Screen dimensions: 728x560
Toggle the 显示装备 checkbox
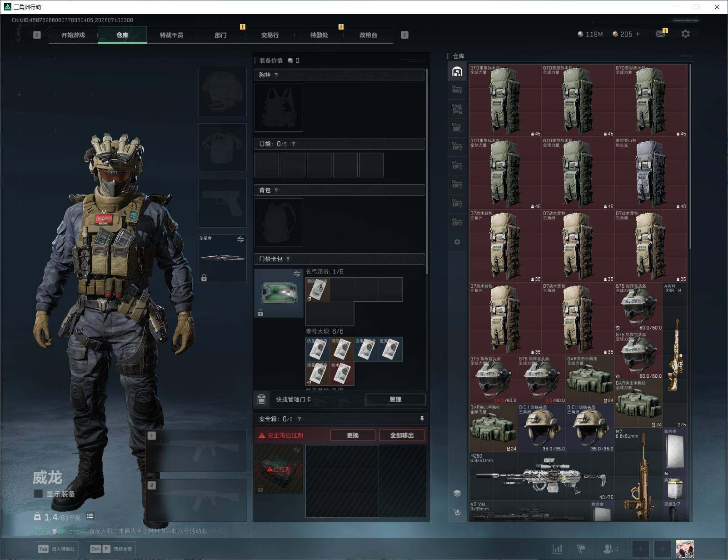[38, 494]
